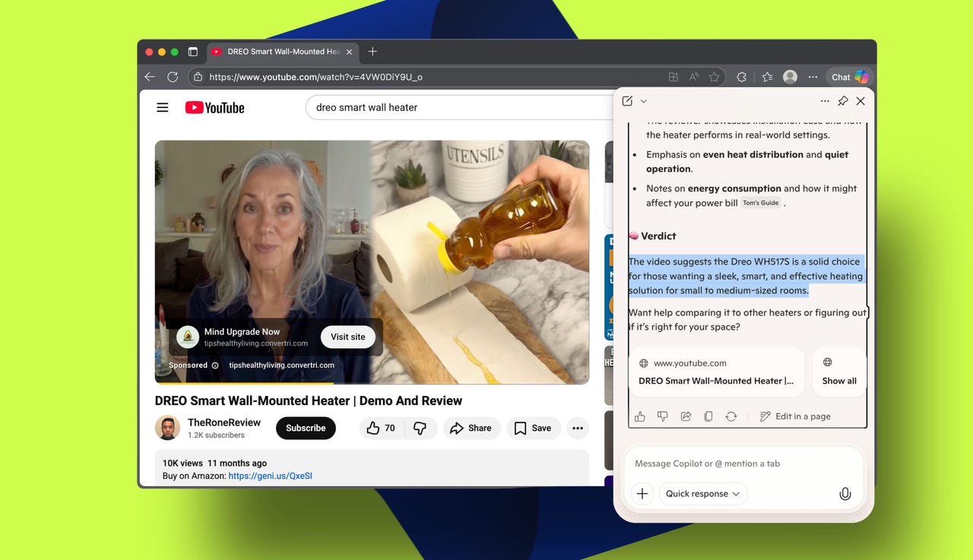
Task: Click the browser back arrow
Action: 150,77
